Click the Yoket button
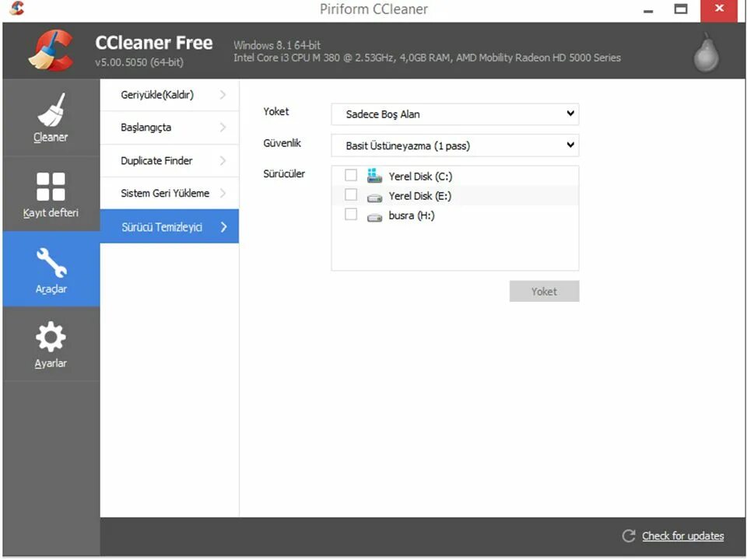Screen dimensions: 747x560 click(544, 291)
